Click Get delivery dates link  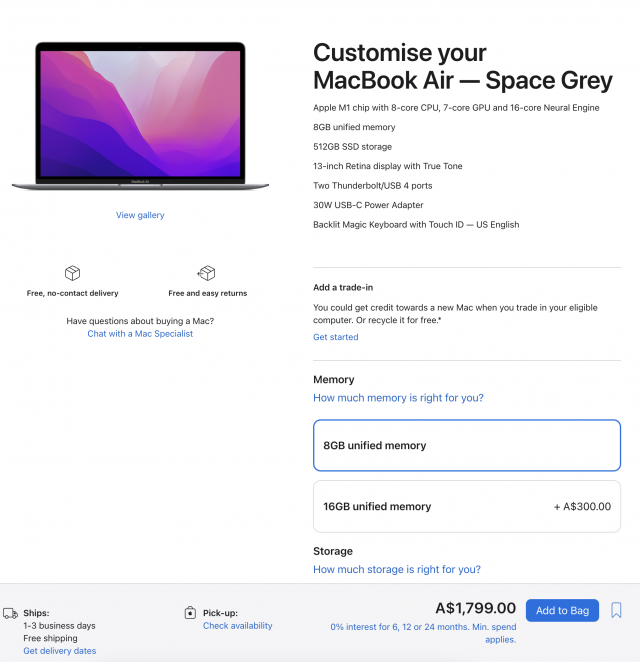[60, 651]
